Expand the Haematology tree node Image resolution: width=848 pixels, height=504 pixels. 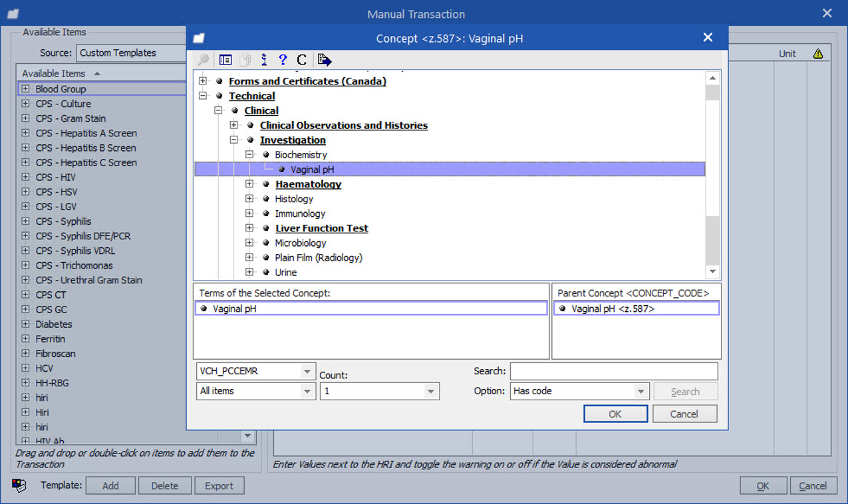[249, 184]
